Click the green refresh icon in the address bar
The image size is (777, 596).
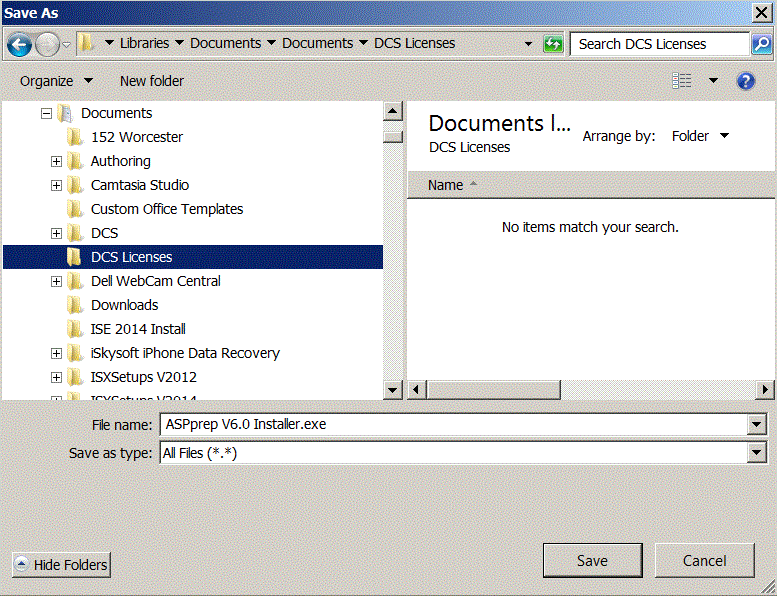(x=553, y=44)
